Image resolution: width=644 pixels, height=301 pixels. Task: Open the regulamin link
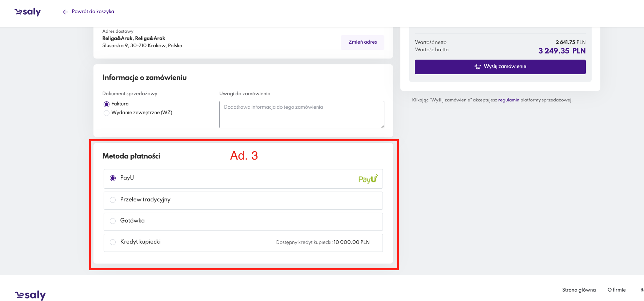(508, 100)
